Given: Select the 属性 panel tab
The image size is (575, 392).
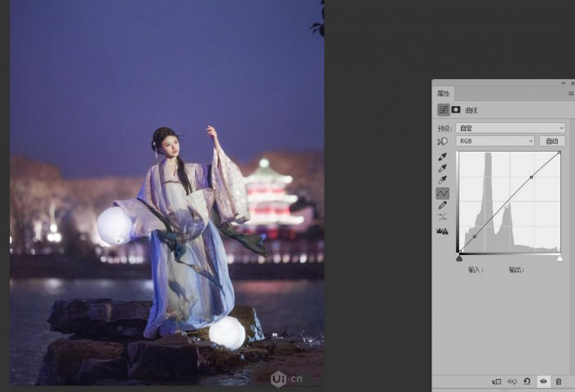Looking at the screenshot, I should pyautogui.click(x=443, y=94).
